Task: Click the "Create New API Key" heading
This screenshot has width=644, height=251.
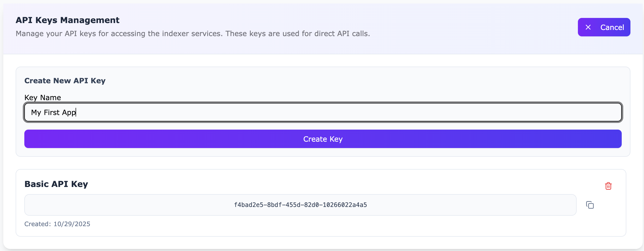Action: coord(65,81)
